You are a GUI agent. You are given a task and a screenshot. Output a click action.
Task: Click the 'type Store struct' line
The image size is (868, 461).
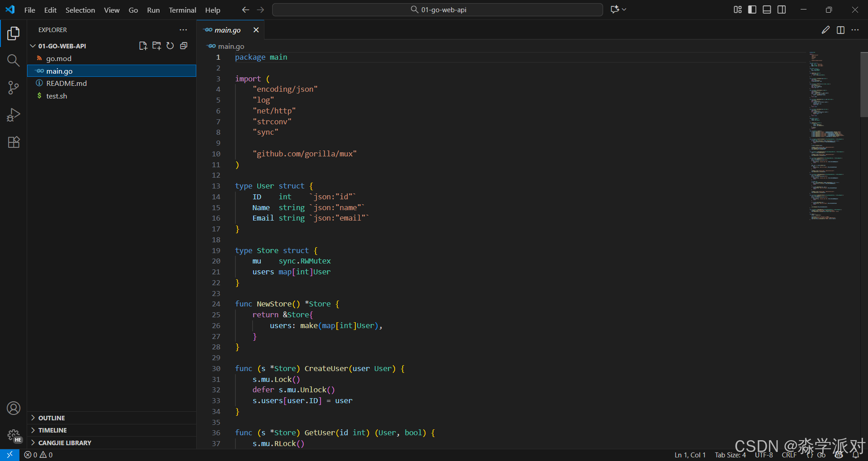(x=276, y=250)
